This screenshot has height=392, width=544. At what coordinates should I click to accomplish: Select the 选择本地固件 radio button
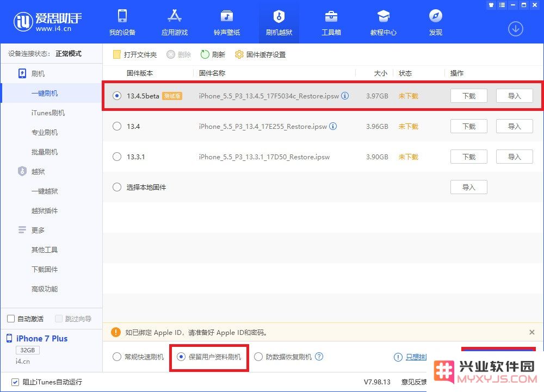click(x=117, y=187)
